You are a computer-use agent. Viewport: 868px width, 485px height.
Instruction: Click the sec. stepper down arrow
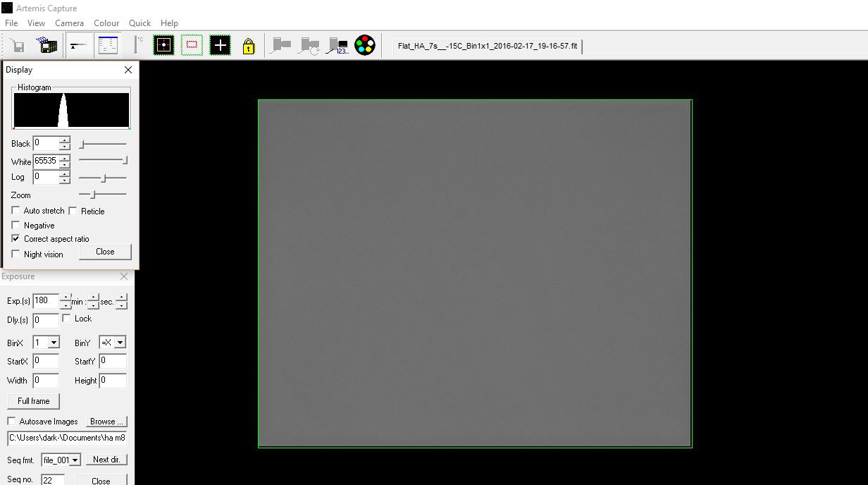point(122,305)
